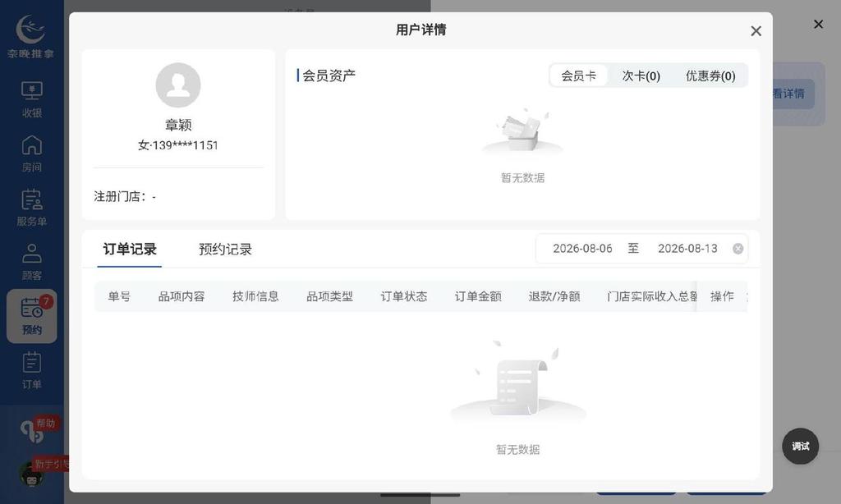Open the 收银 cashier icon in the sidebar
Screen dimensions: 841x504
coord(32,99)
